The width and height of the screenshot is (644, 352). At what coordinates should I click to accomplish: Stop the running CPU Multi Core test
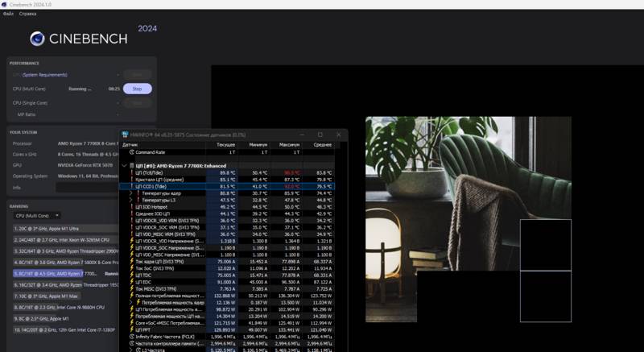click(137, 89)
